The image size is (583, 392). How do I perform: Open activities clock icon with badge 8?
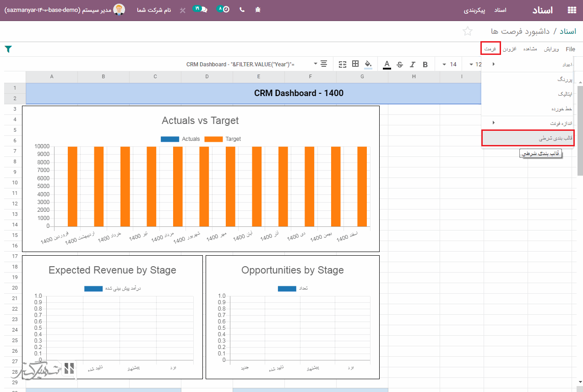[x=223, y=9]
